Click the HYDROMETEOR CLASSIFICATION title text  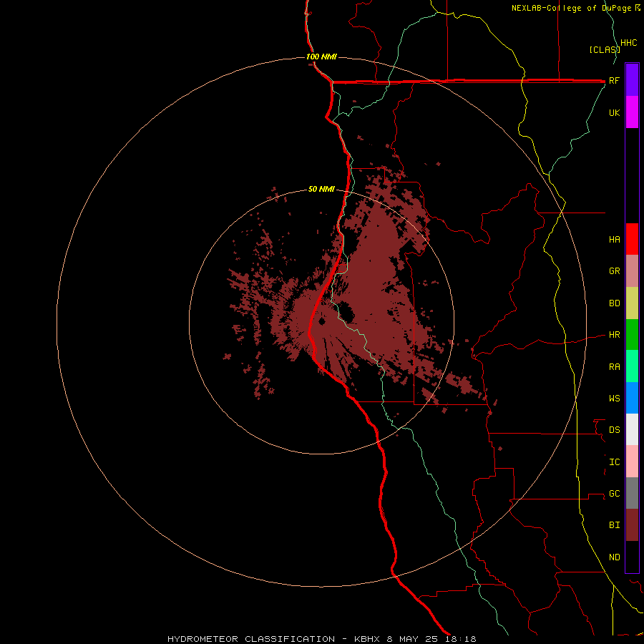[251, 639]
